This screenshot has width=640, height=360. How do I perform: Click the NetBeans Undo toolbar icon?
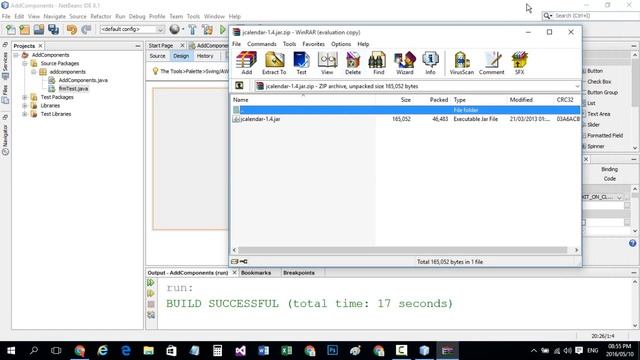click(72, 29)
